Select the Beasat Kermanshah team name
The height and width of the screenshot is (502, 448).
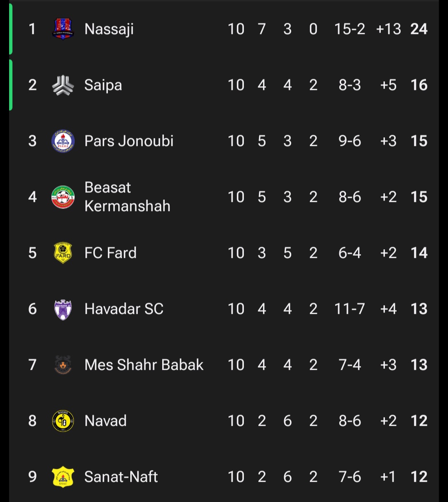pos(127,197)
